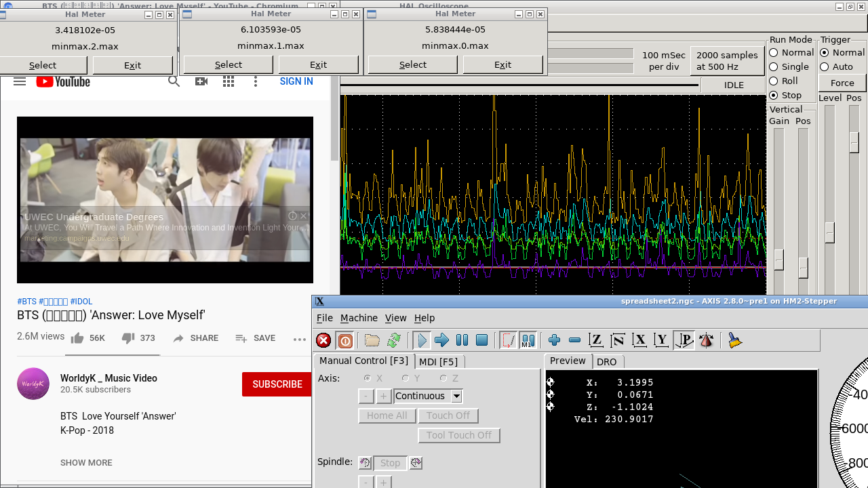Switch preview to perspective view
Viewport: 868px width, 488px height.
click(x=684, y=340)
